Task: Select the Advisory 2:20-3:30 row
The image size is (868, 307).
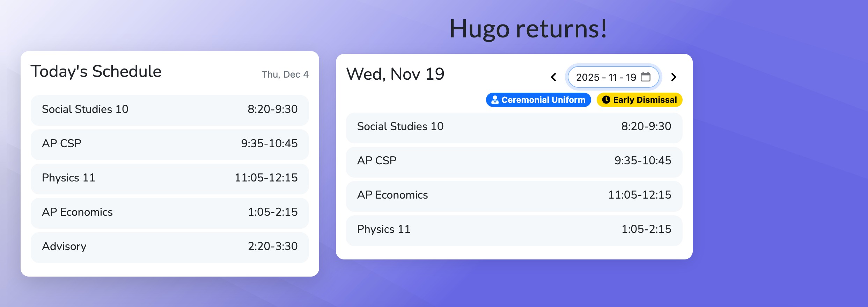Action: 170,247
